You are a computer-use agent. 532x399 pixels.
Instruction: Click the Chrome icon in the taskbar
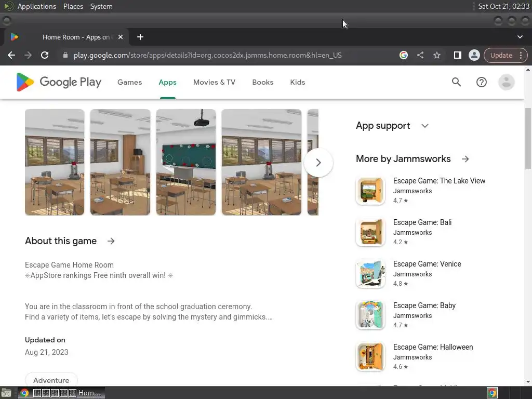click(x=24, y=393)
